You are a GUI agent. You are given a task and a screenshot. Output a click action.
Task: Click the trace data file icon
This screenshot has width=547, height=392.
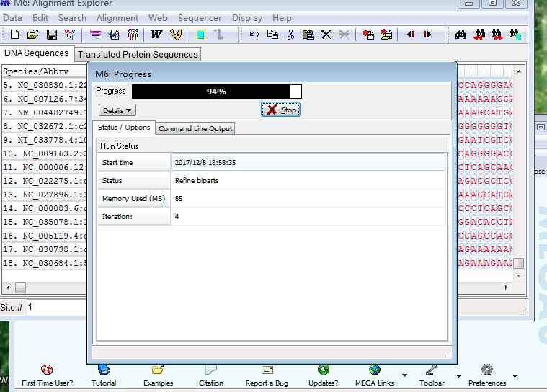click(x=114, y=35)
